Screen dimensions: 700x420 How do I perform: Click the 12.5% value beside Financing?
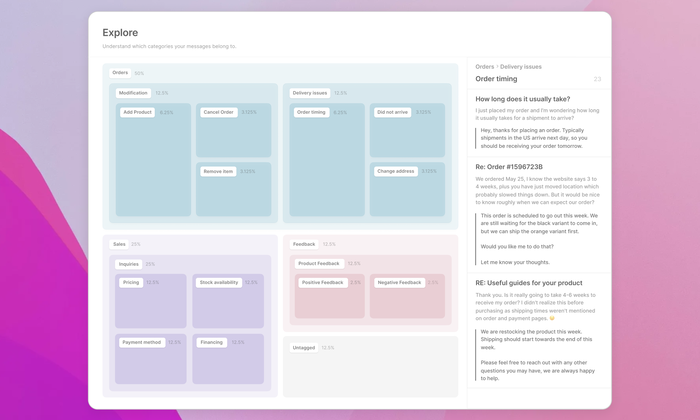pos(238,342)
